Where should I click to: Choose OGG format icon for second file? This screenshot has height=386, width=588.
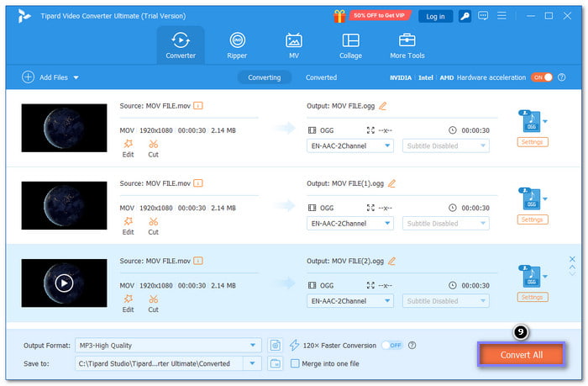tap(531, 199)
